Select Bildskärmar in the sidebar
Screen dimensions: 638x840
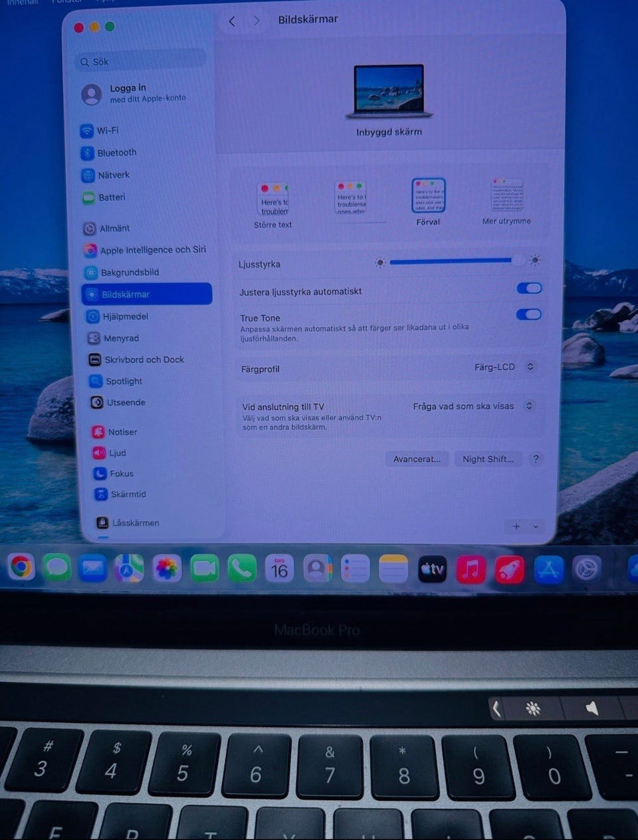[x=147, y=294]
